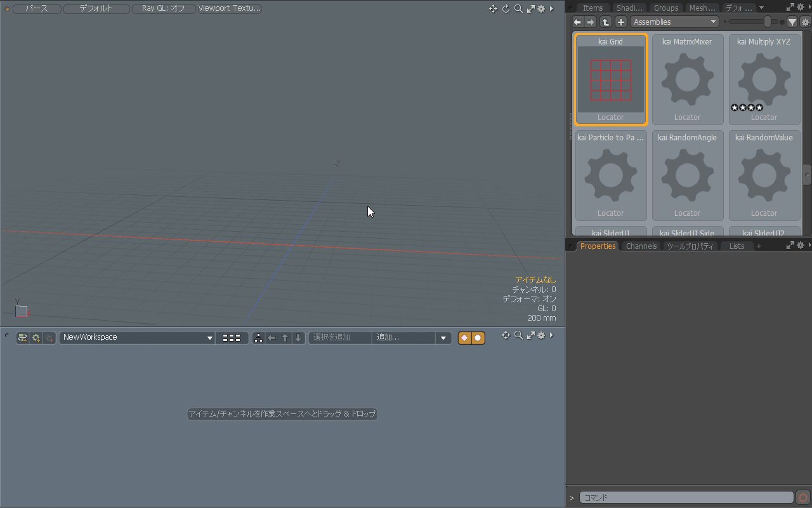Switch to the Items tab
Image resolution: width=812 pixels, height=508 pixels.
pos(593,8)
